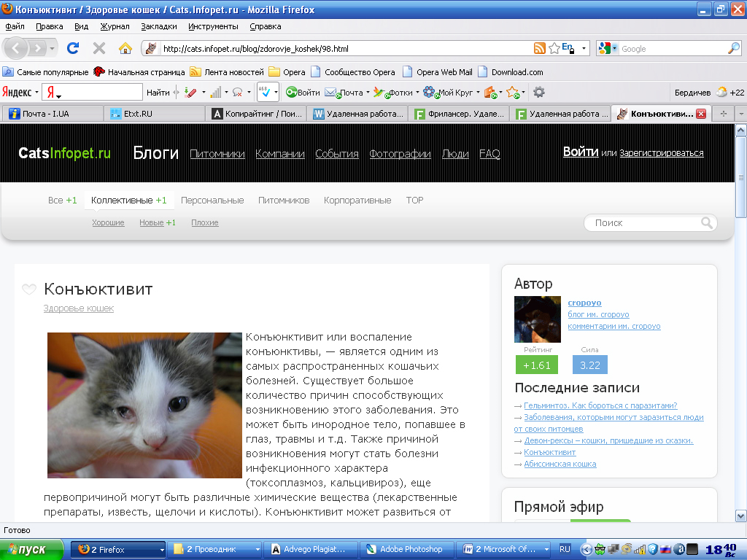This screenshot has width=747, height=560.
Task: Open the URL bar history dropdown arrow
Action: click(x=584, y=48)
